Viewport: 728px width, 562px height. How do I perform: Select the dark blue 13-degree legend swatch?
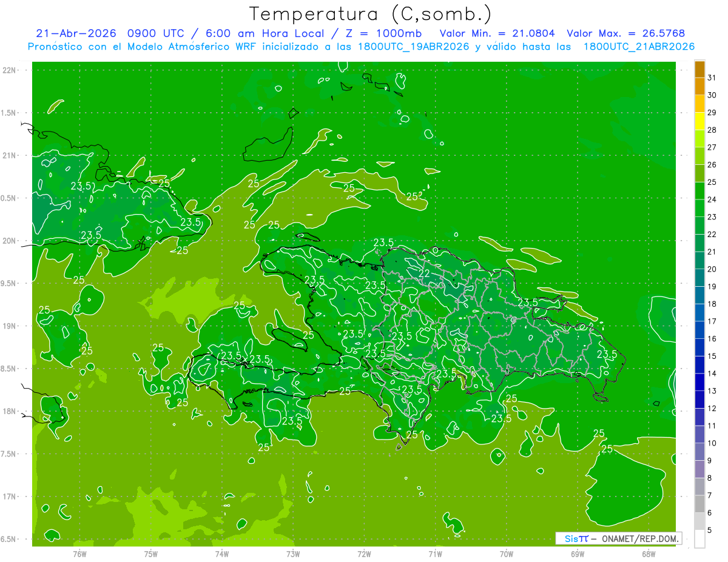point(699,383)
